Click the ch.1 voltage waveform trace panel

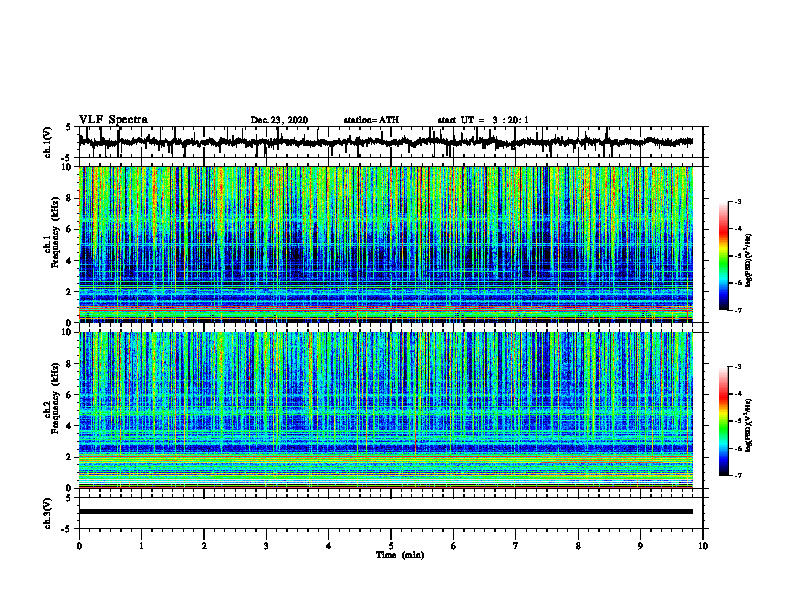click(x=391, y=142)
